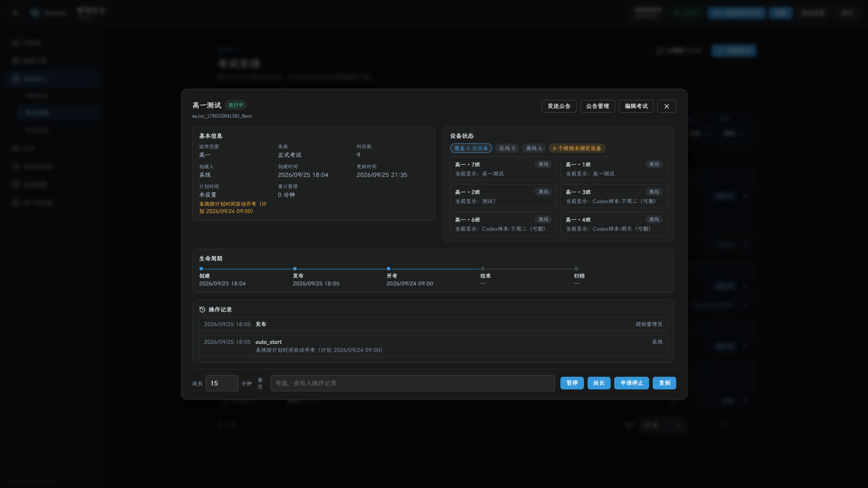Click the auto_start operation log row

[x=433, y=346]
